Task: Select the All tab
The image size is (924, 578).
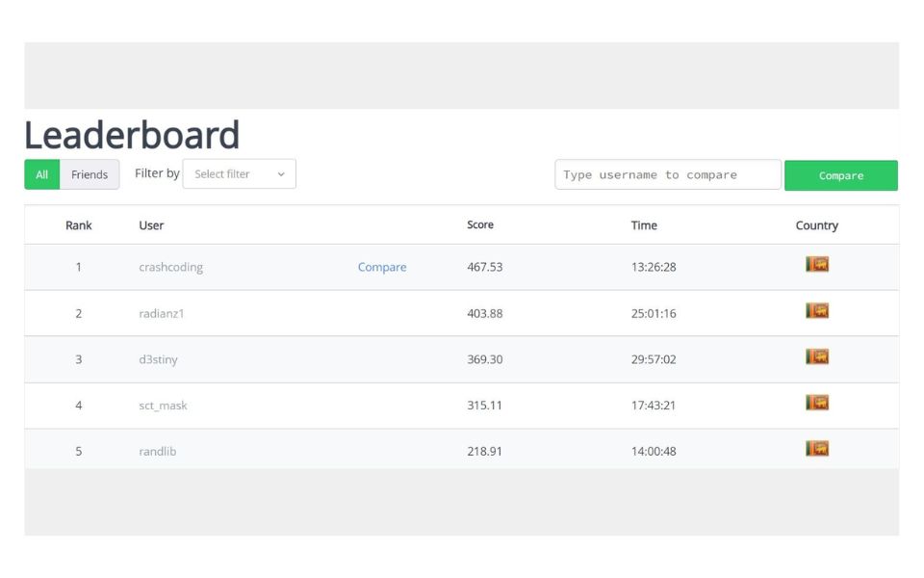Action: pos(40,174)
